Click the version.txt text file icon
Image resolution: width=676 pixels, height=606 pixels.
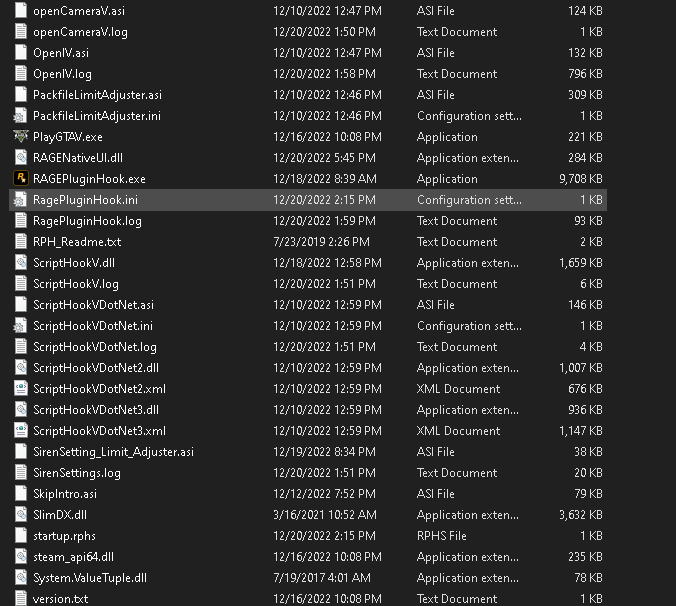tap(21, 598)
